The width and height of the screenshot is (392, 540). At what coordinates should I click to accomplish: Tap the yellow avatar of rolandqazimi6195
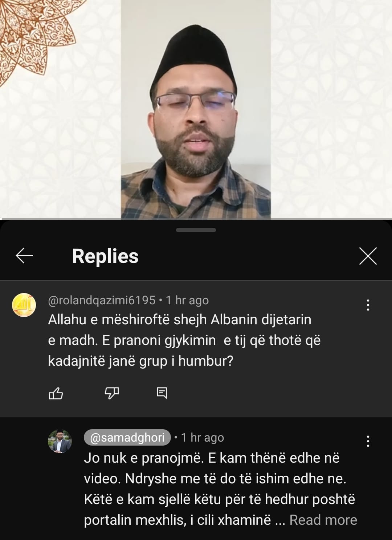(24, 305)
